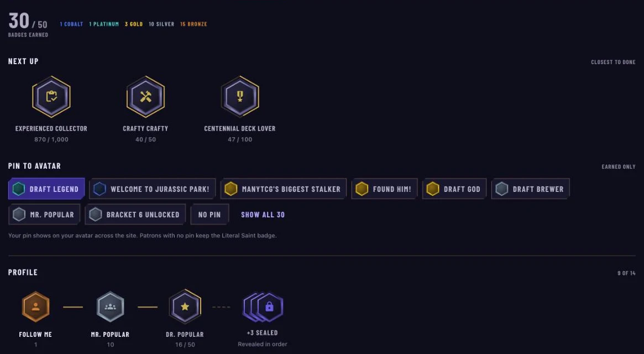Pin the Found Him! badge

384,189
